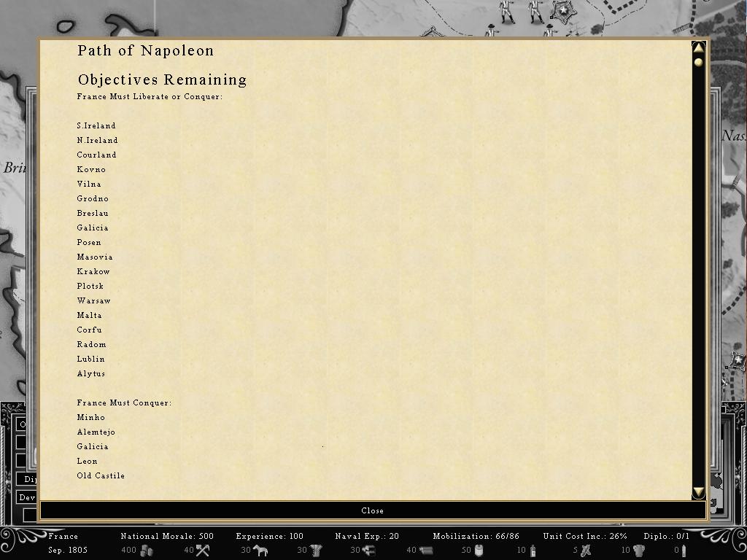The width and height of the screenshot is (747, 560).
Task: Select Corfu objective entry
Action: tap(89, 330)
